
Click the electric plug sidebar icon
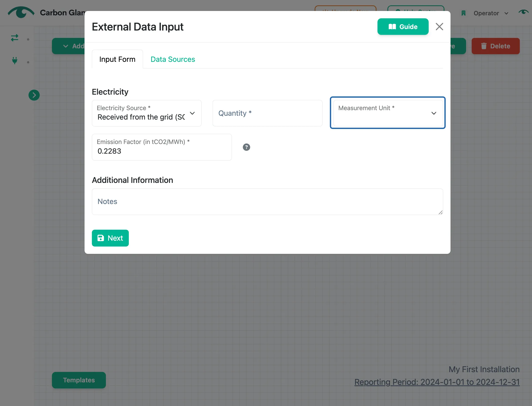coord(15,61)
